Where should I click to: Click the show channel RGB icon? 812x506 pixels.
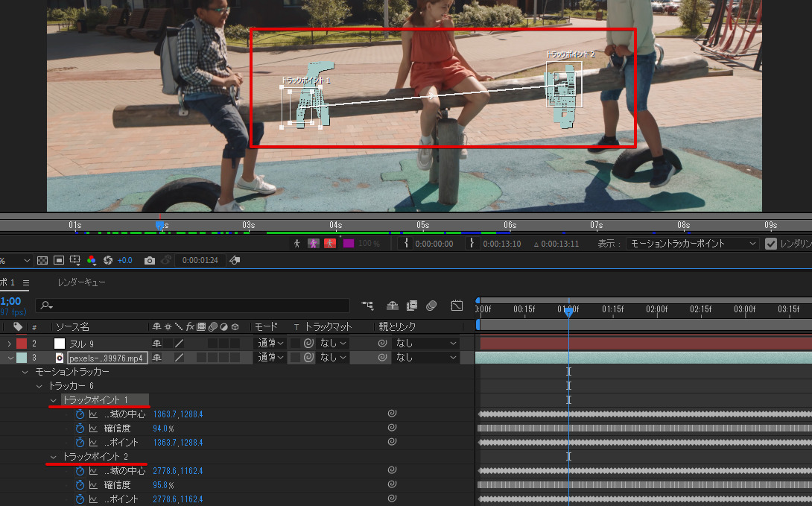[x=92, y=260]
